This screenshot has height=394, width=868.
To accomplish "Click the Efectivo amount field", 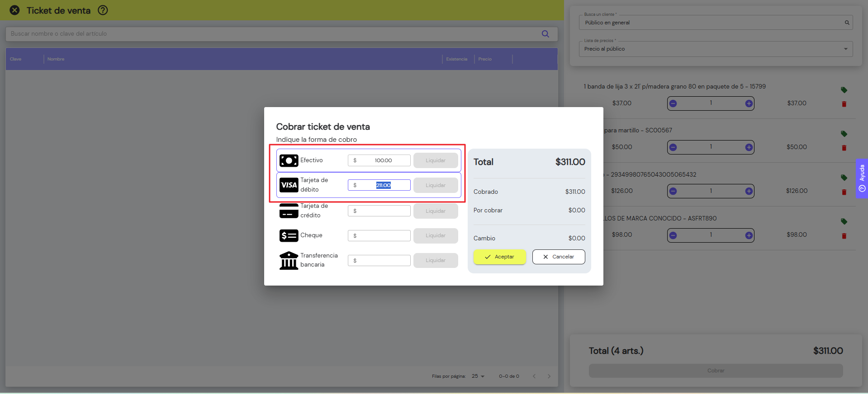I will (379, 160).
